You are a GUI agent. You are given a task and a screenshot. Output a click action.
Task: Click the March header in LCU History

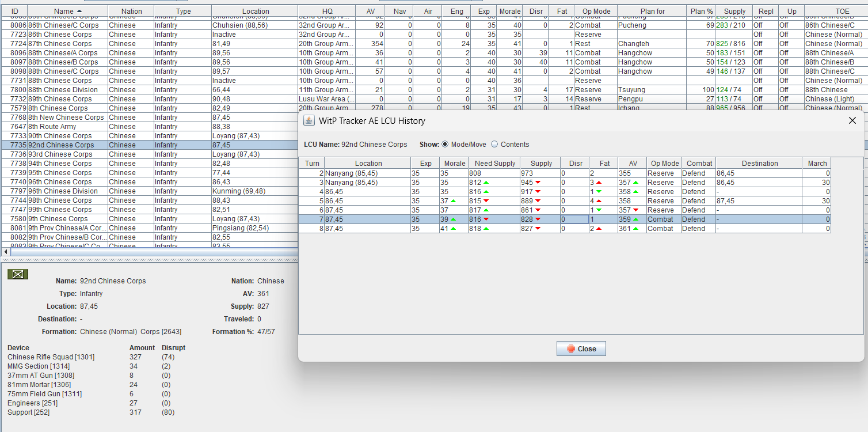coord(817,164)
